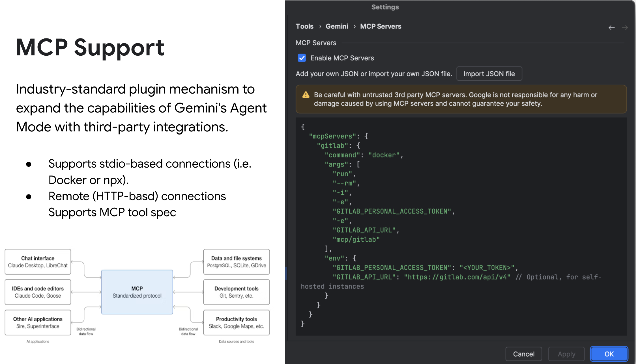Select Gemini in the breadcrumb path
This screenshot has height=364, width=636.
tap(337, 26)
